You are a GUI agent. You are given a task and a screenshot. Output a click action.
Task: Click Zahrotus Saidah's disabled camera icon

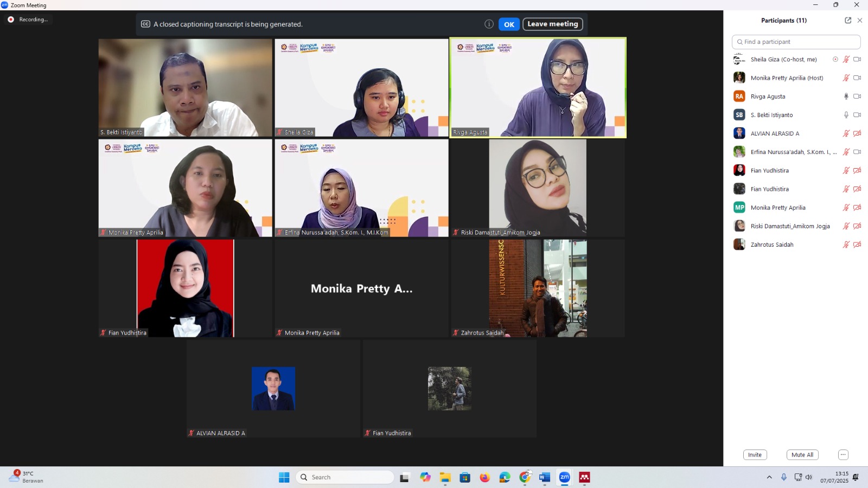coord(857,245)
